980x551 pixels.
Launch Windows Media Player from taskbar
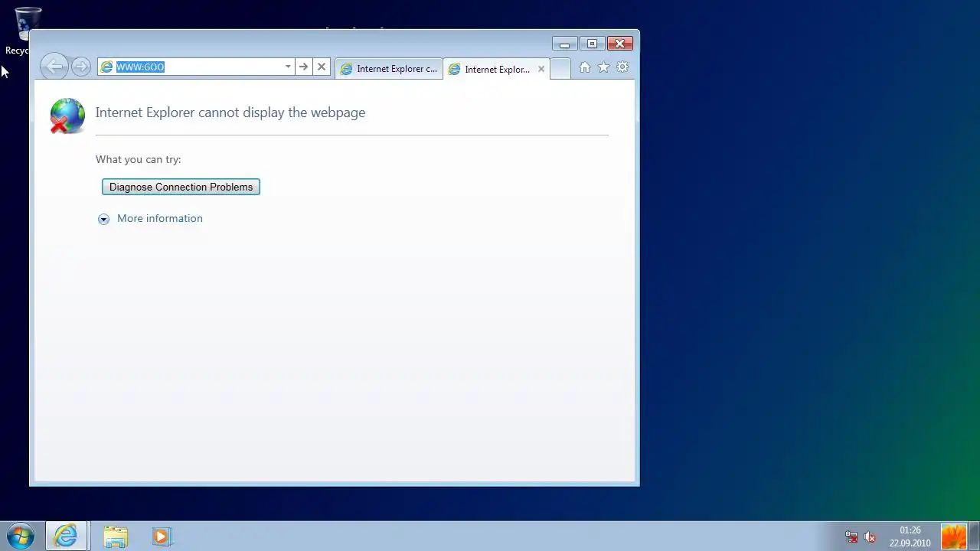162,536
